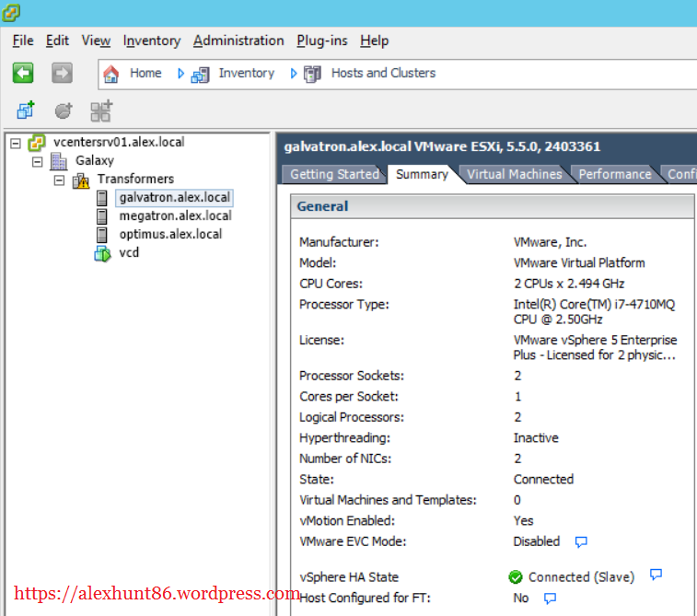Click the vcentersrv01.alex.local vCenter icon
Screen dimensions: 697x616
[37, 143]
